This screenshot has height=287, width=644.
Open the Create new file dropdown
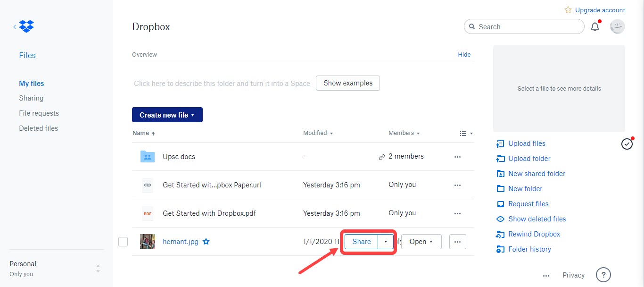[167, 115]
